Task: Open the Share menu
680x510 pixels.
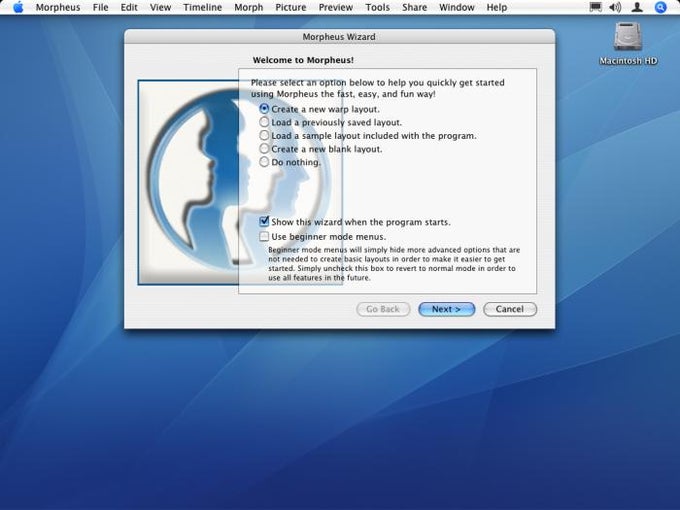Action: click(414, 7)
